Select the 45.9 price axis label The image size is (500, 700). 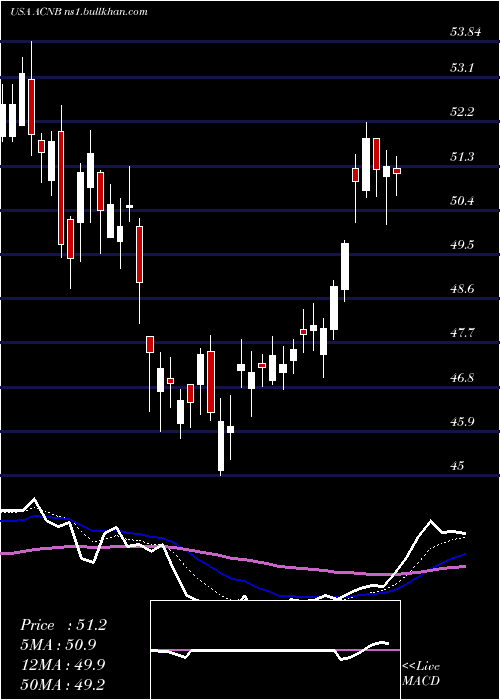pos(462,422)
